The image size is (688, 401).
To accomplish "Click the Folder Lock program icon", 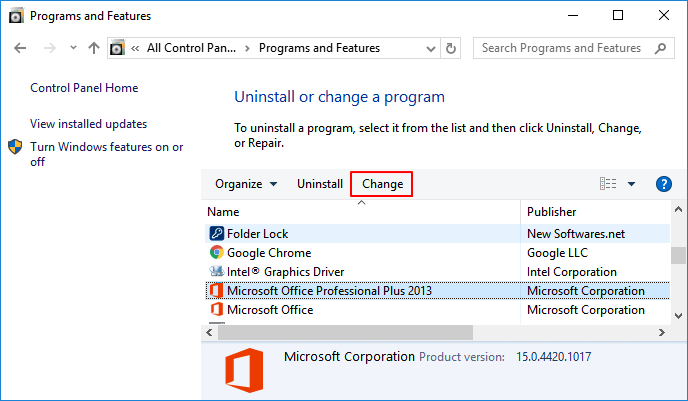I will [x=215, y=234].
